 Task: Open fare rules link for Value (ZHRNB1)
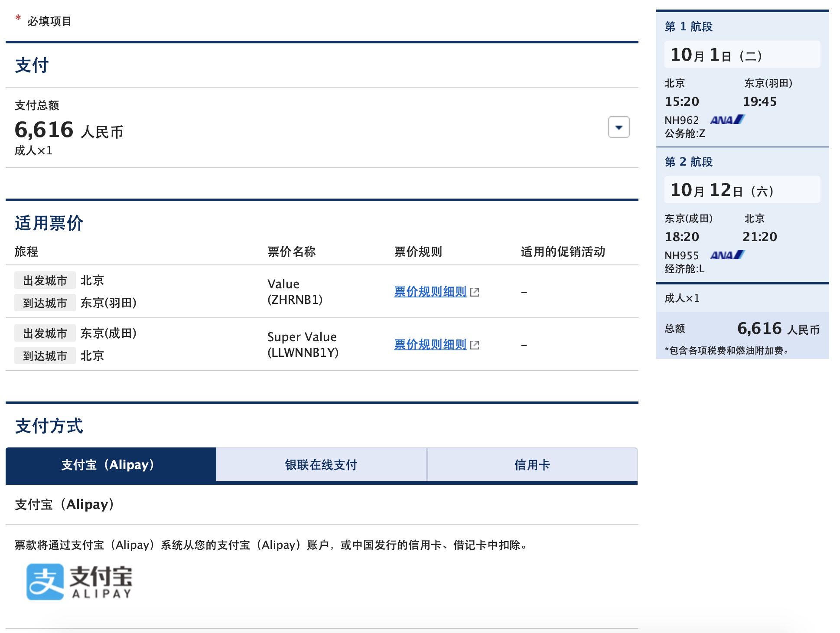point(430,292)
